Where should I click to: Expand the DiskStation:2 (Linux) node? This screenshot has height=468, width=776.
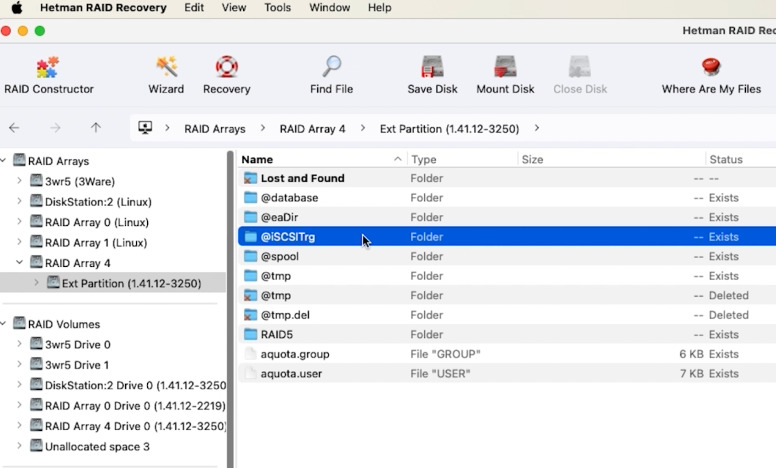[x=19, y=201]
